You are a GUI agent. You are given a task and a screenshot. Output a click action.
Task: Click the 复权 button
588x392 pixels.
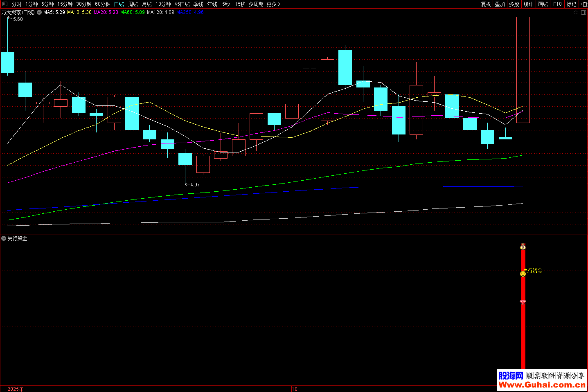point(486,4)
